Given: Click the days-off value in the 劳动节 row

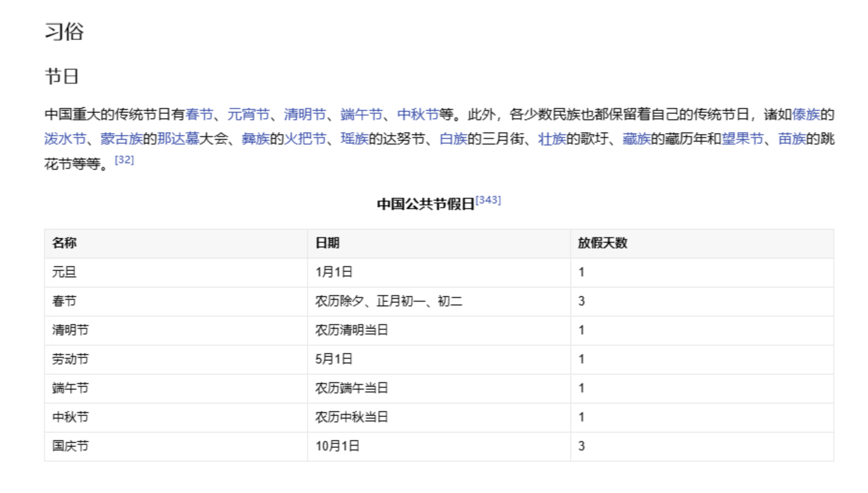Looking at the screenshot, I should [702, 359].
